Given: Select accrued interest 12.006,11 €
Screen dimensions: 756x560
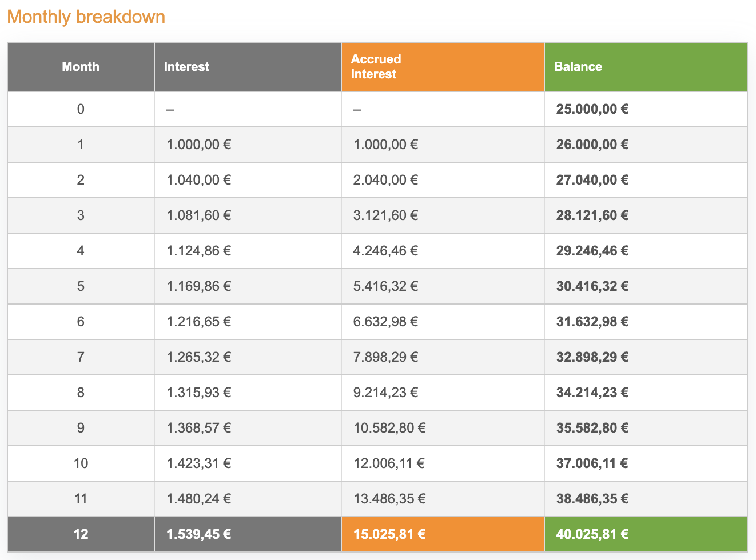Looking at the screenshot, I should pyautogui.click(x=389, y=463).
